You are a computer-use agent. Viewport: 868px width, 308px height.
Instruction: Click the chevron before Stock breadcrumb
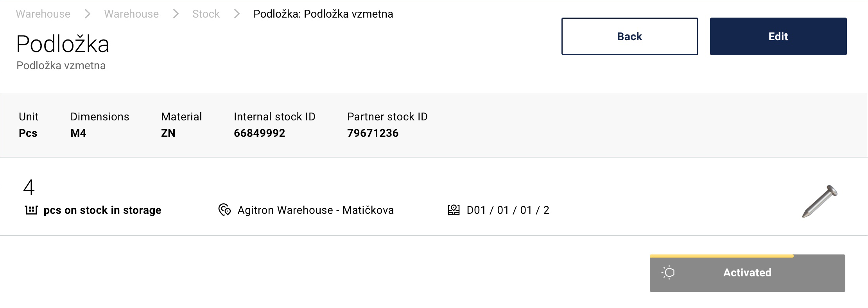(176, 14)
